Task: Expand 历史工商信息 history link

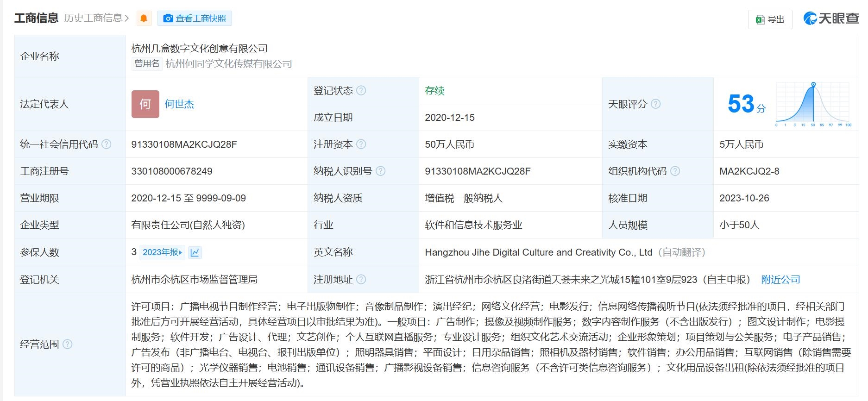Action: (x=96, y=18)
